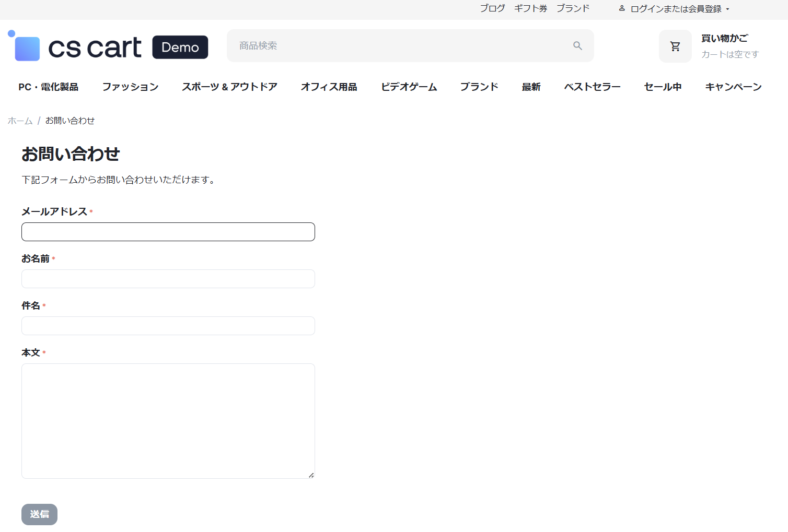
Task: Select スポーツ & アウトドア in navigation
Action: pos(229,87)
